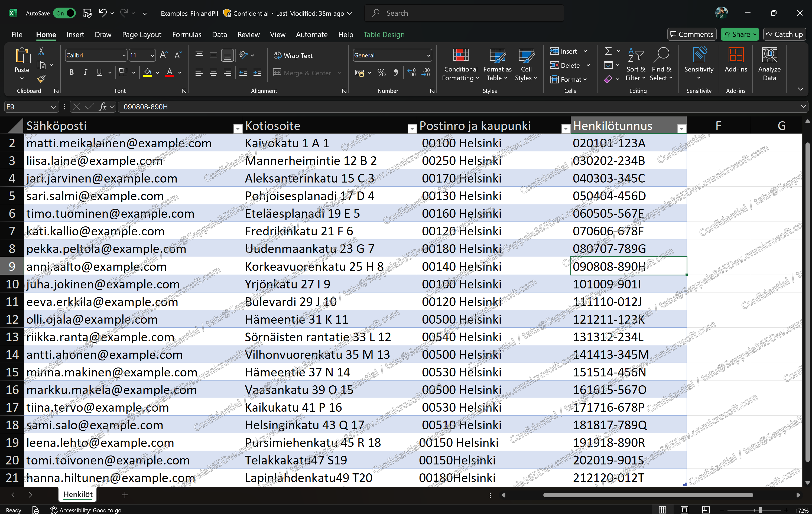
Task: Click the Comments button
Action: (692, 34)
